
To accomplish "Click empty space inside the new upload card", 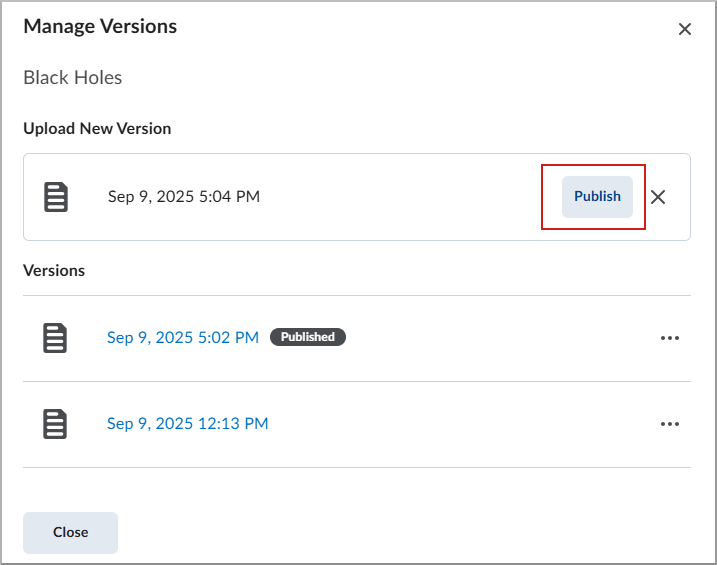I will coord(400,197).
